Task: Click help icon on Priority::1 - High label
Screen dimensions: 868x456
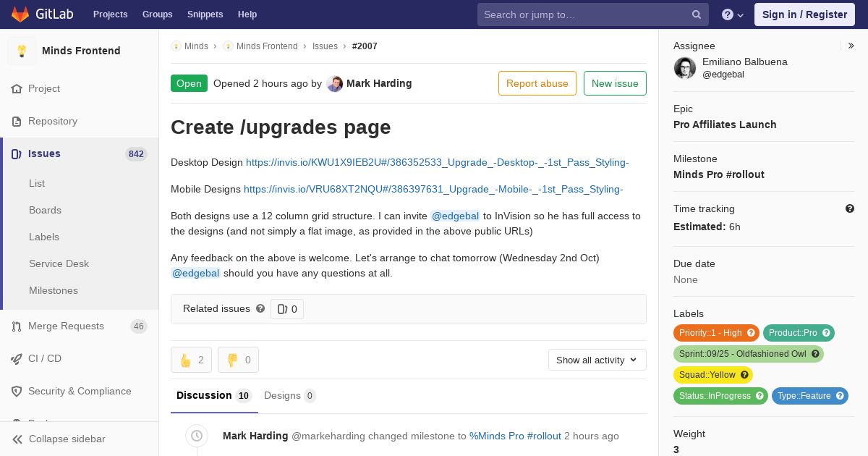Action: click(751, 333)
